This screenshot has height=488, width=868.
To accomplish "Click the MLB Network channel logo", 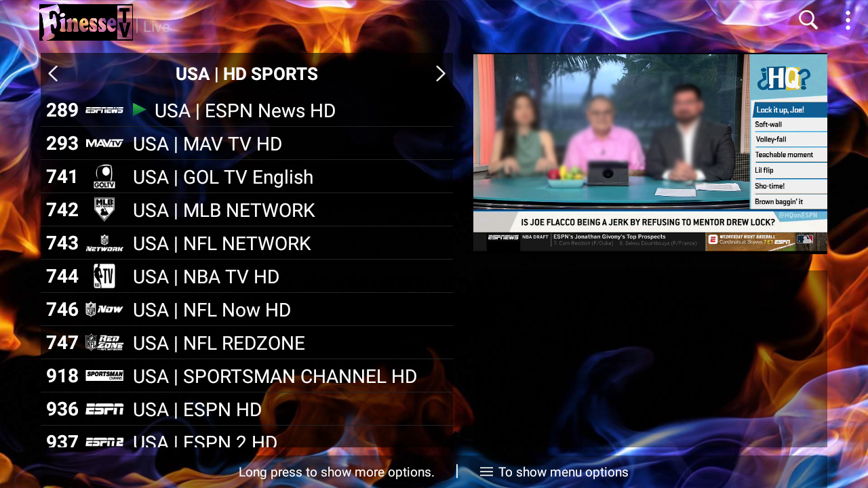I will (x=104, y=209).
